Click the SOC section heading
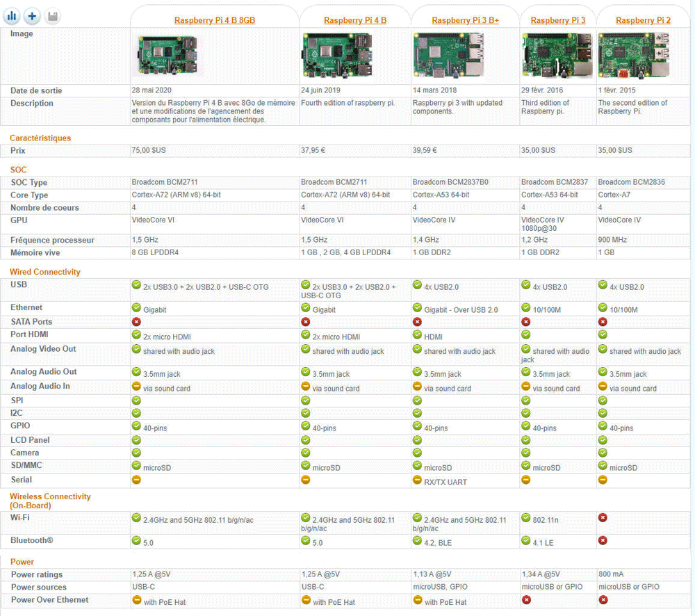The height and width of the screenshot is (616, 695). tap(19, 170)
